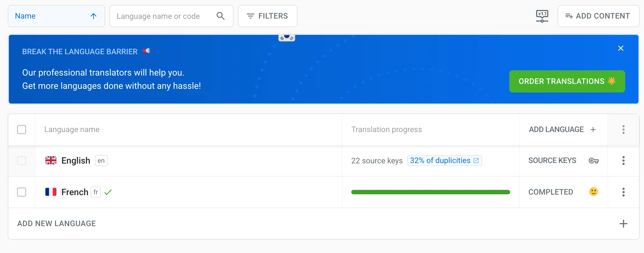644x253 pixels.
Task: Click the UK flag icon for English
Action: point(51,161)
